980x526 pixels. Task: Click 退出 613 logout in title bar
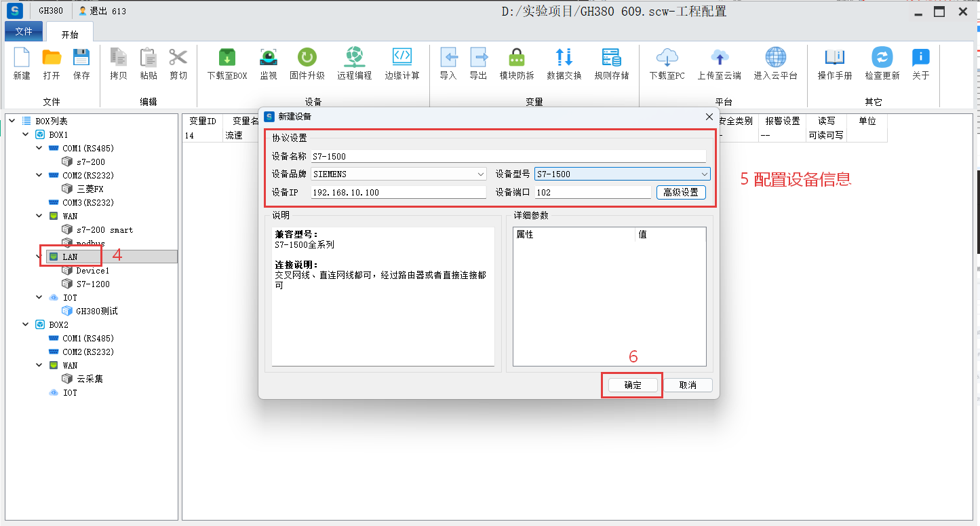(102, 11)
